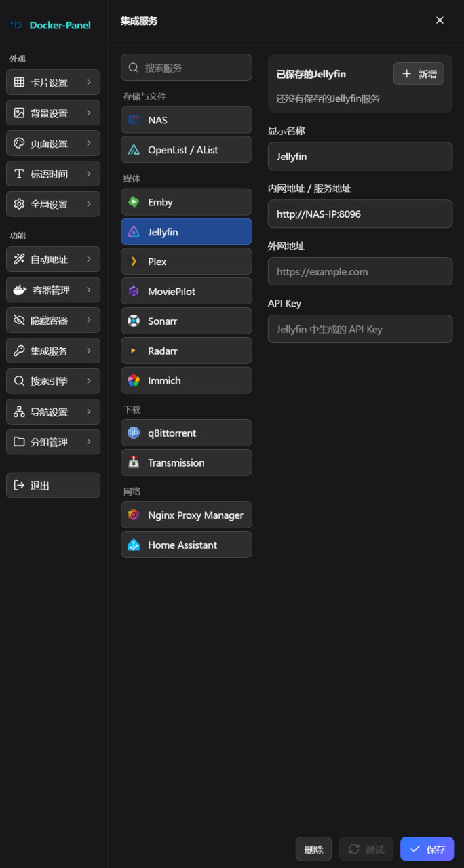This screenshot has width=464, height=868.
Task: Click the OpenList / AList logo icon
Action: (x=134, y=150)
